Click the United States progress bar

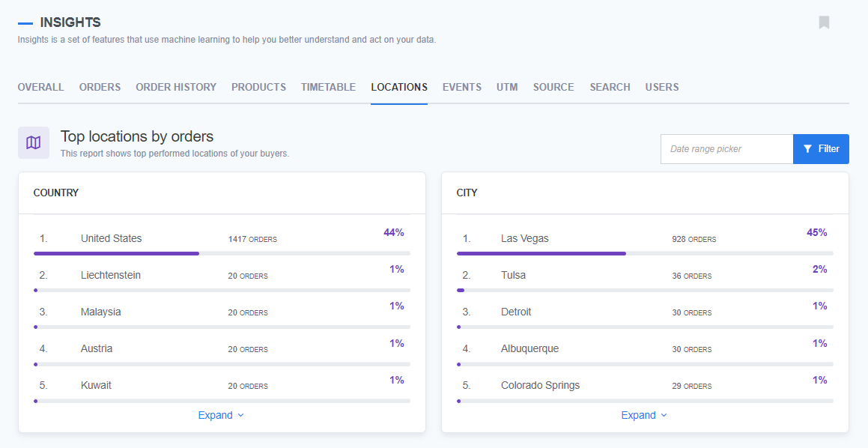point(222,254)
